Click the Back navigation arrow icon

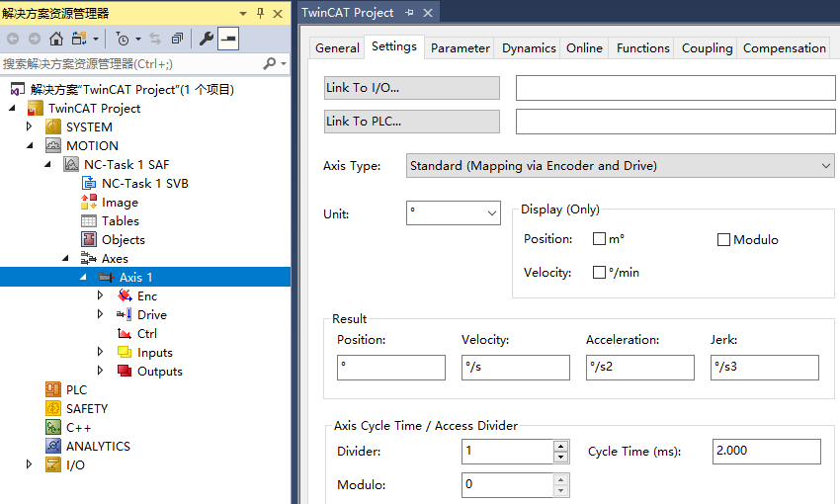click(x=13, y=39)
